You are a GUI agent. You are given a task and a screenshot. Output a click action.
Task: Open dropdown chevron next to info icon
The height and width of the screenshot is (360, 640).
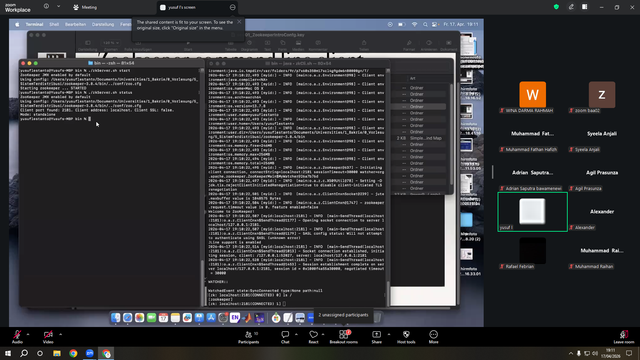coord(58,7)
